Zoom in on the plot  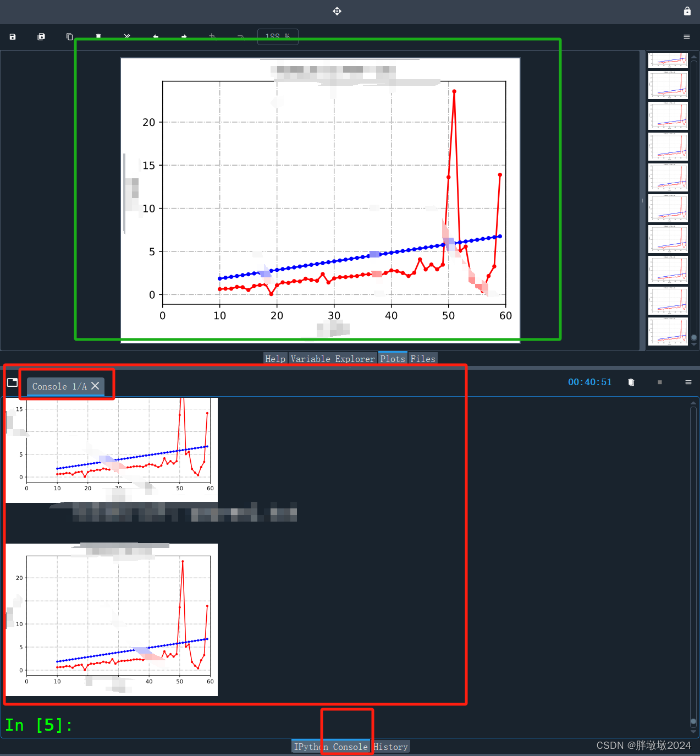[x=212, y=36]
